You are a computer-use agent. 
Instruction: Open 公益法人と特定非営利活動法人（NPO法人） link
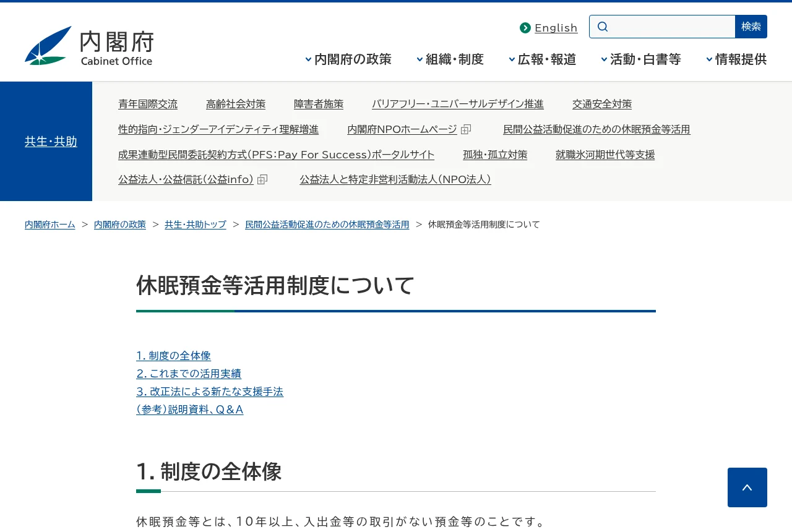point(395,179)
